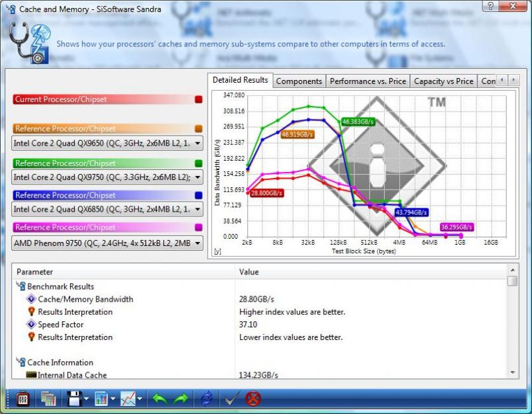532x414 pixels.
Task: Click the blue refresh icon
Action: [207, 398]
